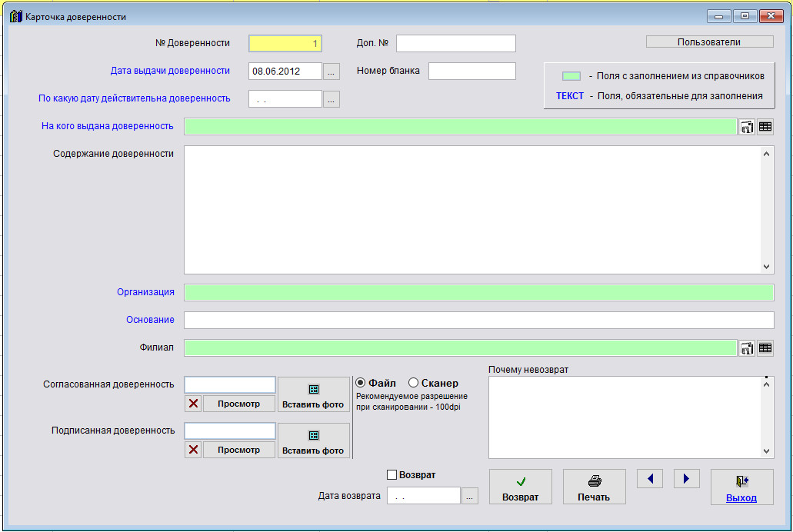Click the № Доверенности yellow field
793x532 pixels.
tap(285, 44)
